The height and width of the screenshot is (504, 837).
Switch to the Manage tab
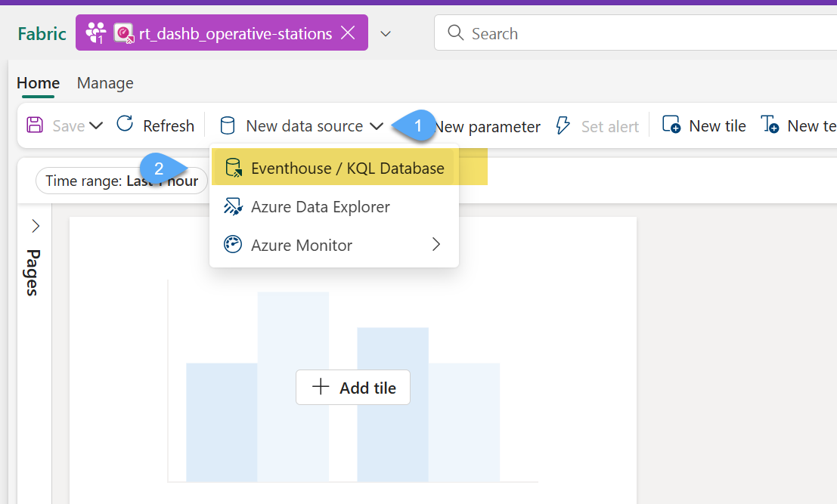coord(105,83)
